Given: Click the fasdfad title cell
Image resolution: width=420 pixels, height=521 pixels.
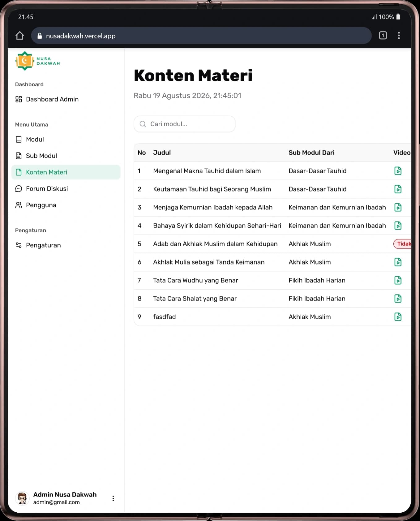Looking at the screenshot, I should 164,317.
